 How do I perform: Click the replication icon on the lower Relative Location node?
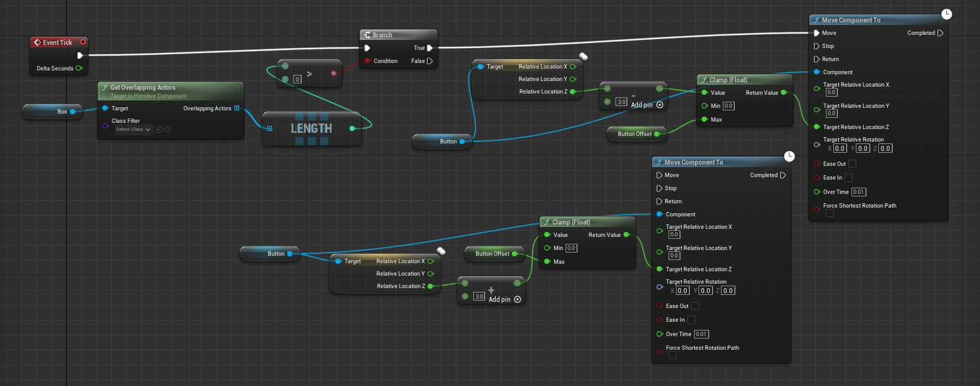[x=441, y=251]
